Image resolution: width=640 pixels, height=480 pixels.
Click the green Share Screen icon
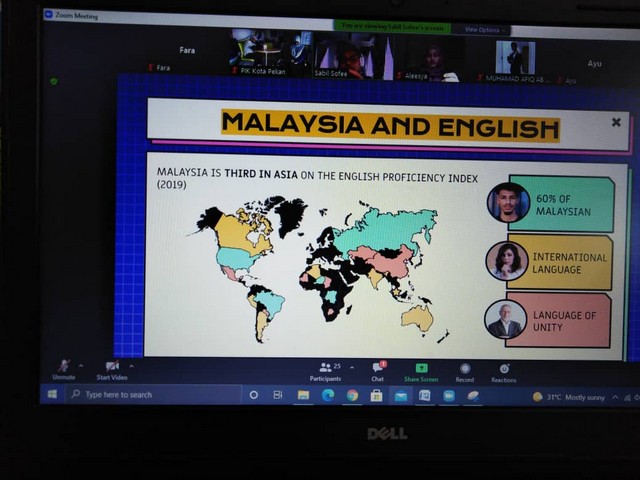click(x=421, y=369)
